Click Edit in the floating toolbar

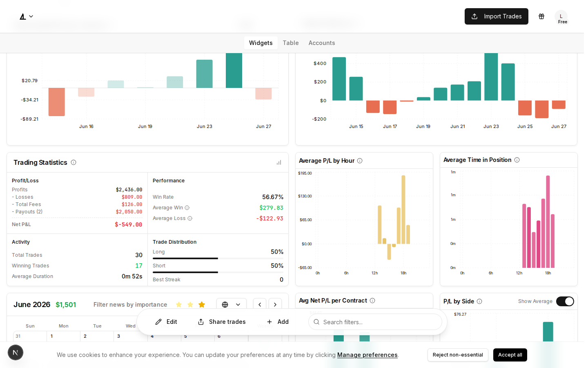166,322
